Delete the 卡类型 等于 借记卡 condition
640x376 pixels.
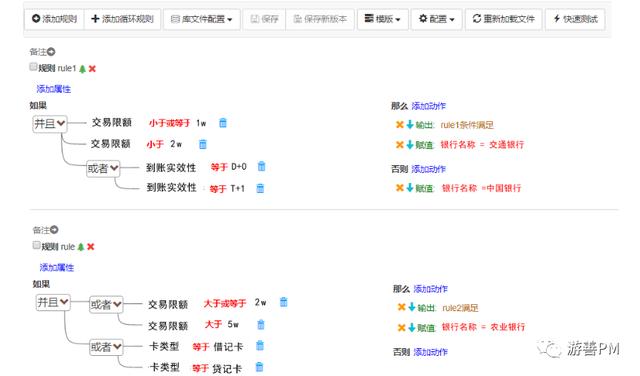[260, 345]
